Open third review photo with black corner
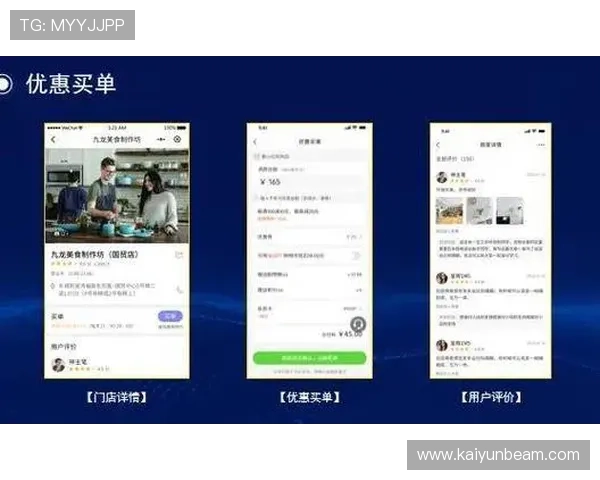This screenshot has height=480, width=600. [x=510, y=211]
